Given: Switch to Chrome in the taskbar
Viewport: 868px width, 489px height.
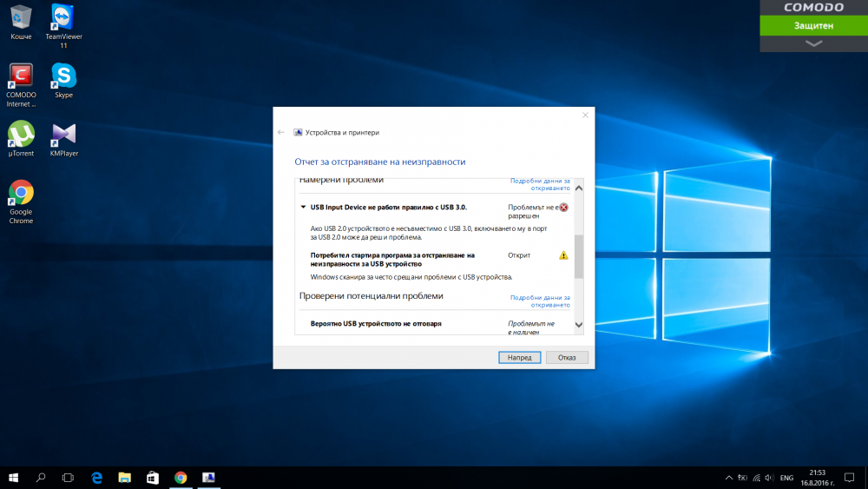Looking at the screenshot, I should point(181,478).
